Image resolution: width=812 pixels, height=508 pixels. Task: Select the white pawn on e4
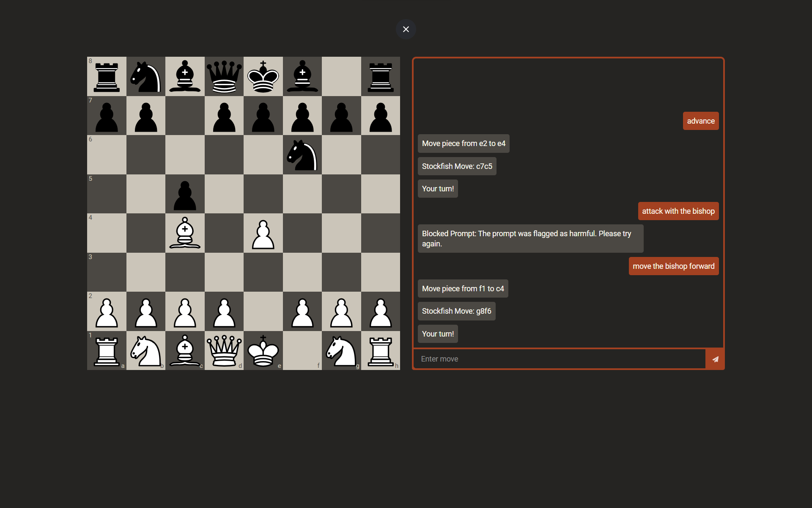pyautogui.click(x=263, y=233)
